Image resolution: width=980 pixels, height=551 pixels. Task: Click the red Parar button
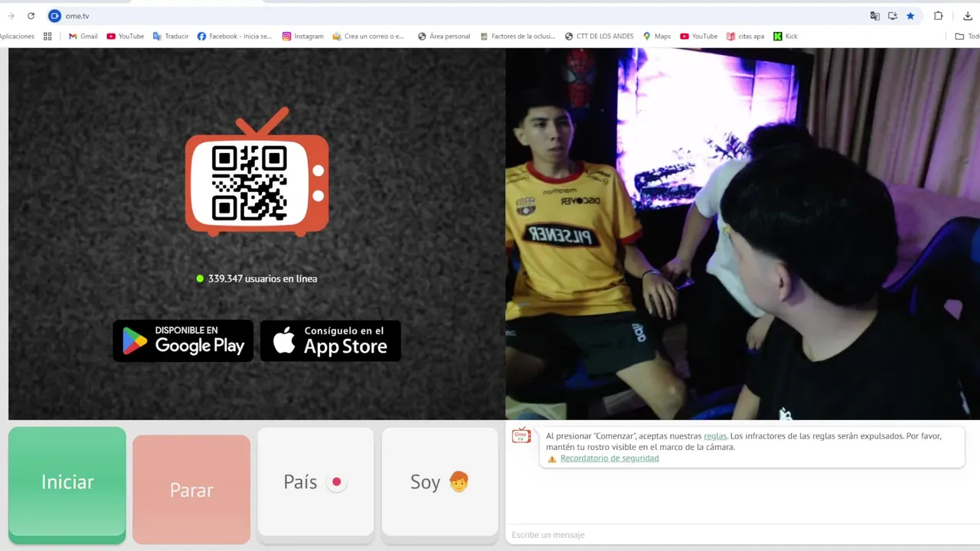191,490
